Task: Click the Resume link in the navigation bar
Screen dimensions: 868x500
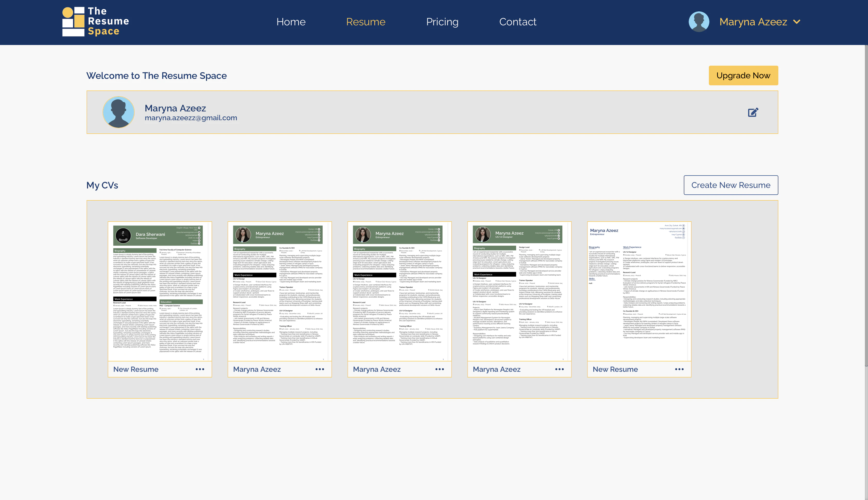Action: (x=366, y=21)
